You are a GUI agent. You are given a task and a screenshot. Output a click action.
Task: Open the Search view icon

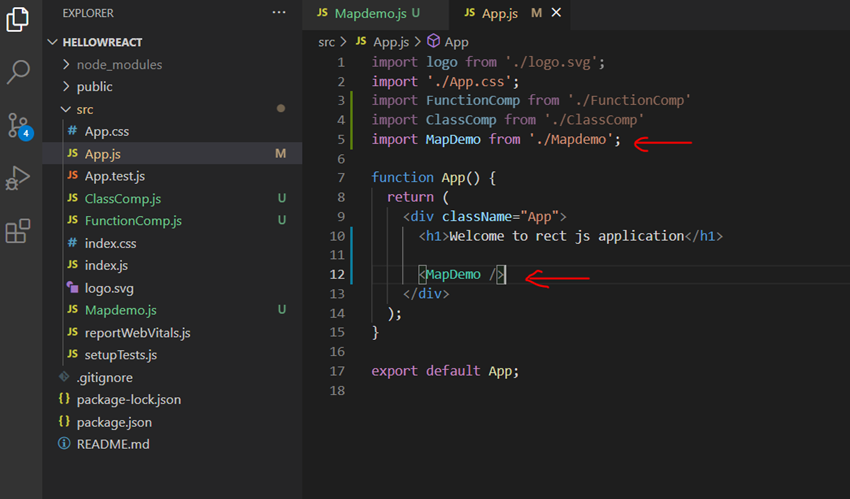[x=18, y=72]
